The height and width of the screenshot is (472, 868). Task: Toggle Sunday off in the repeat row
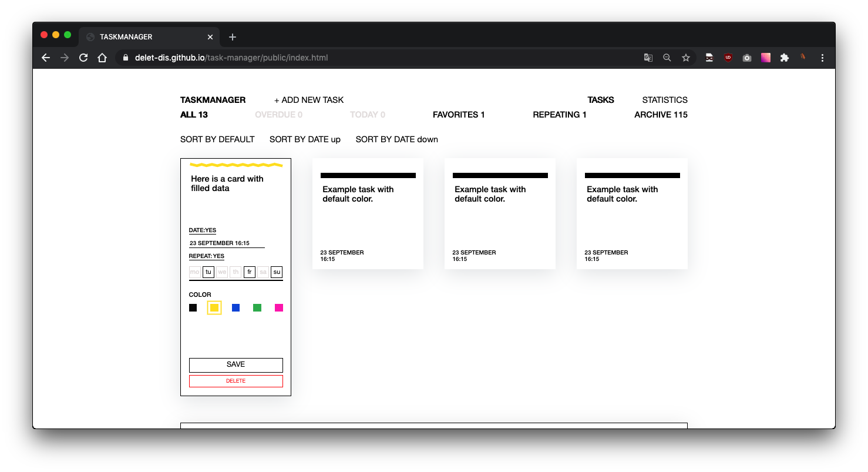[276, 272]
